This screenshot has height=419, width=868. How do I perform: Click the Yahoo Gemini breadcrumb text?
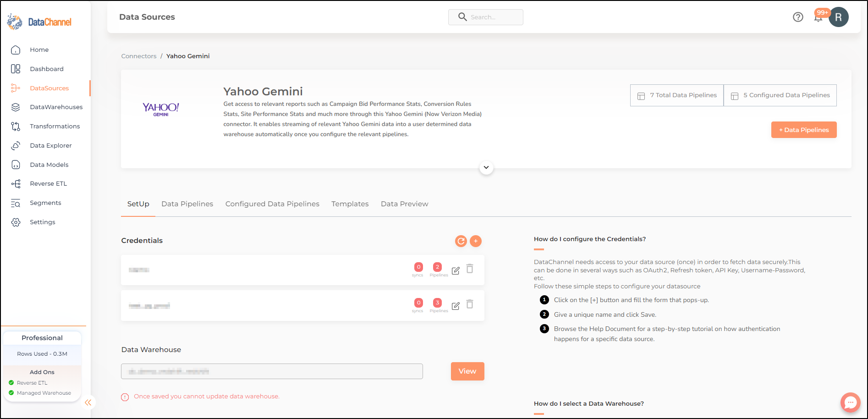coord(188,56)
